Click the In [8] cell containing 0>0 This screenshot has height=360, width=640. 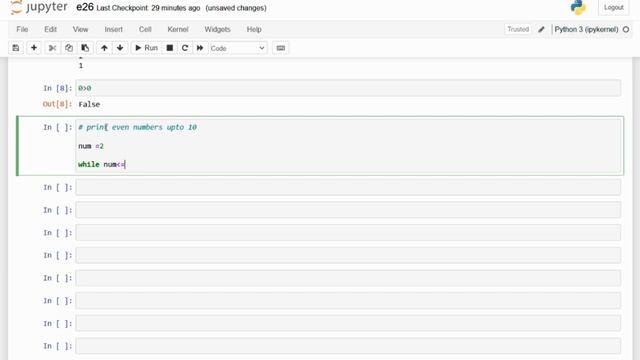348,88
